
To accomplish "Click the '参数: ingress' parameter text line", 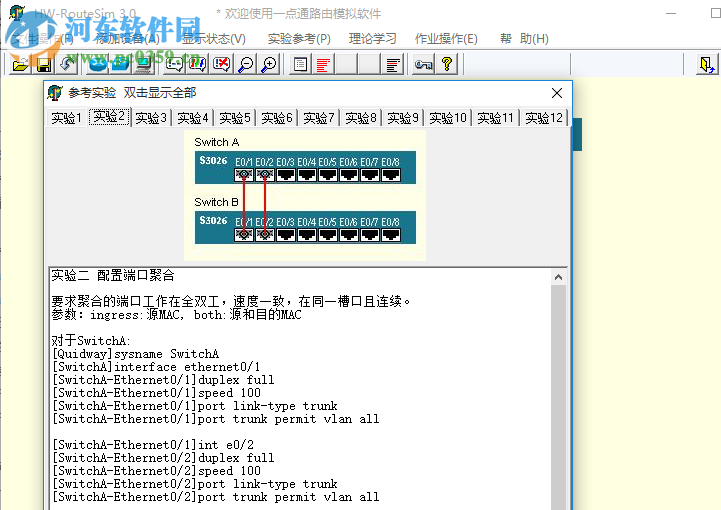I will coord(177,315).
